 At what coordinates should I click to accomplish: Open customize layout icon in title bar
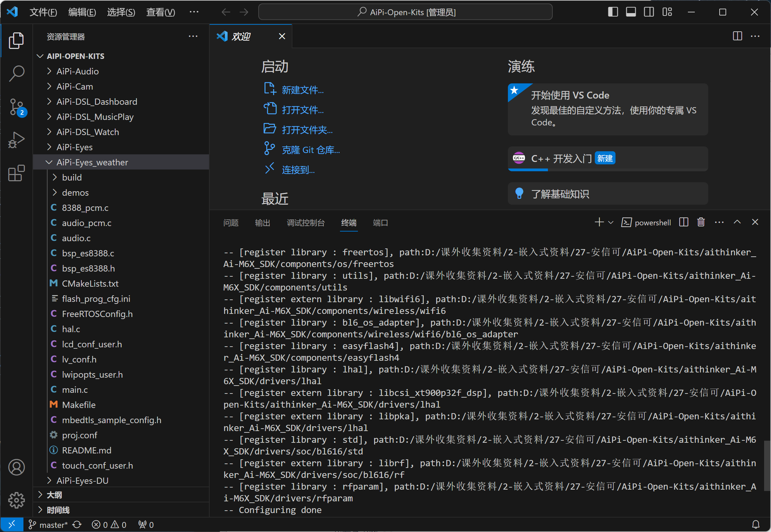667,12
